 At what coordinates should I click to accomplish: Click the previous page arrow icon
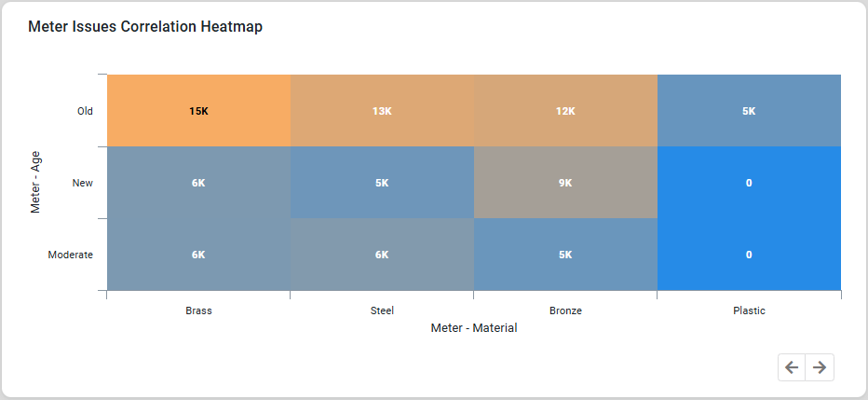point(792,367)
